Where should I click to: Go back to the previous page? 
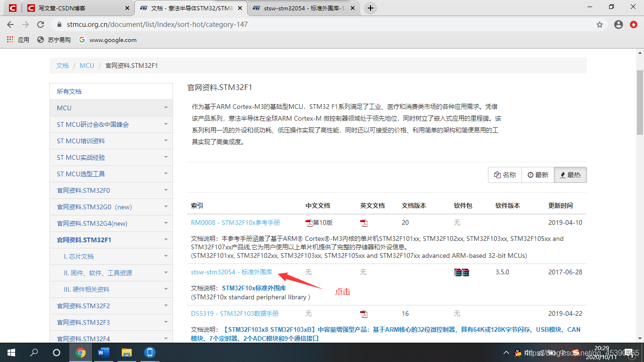tap(10, 25)
